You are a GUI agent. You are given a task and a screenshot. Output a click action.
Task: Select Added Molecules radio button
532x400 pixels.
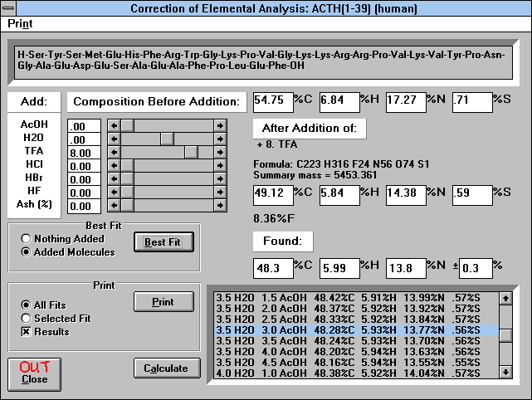pyautogui.click(x=68, y=252)
